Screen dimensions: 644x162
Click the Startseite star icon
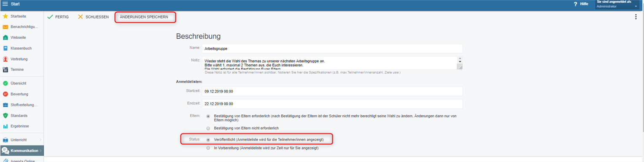coord(5,16)
